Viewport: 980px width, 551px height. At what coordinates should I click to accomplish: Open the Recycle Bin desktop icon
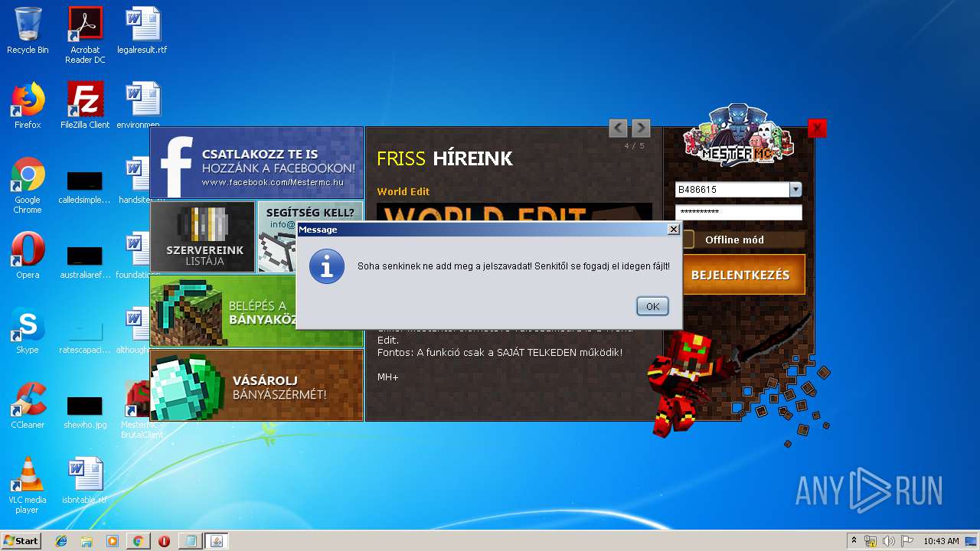[28, 31]
